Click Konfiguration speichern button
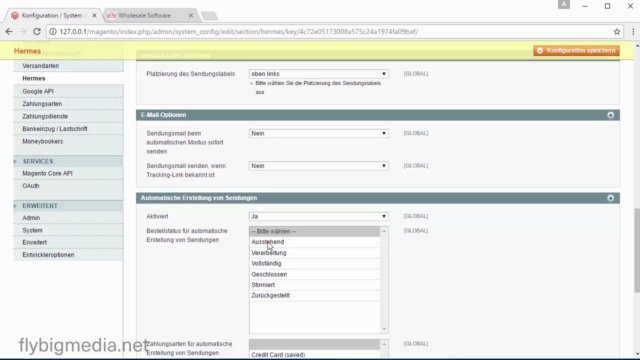The image size is (640, 360). (576, 50)
